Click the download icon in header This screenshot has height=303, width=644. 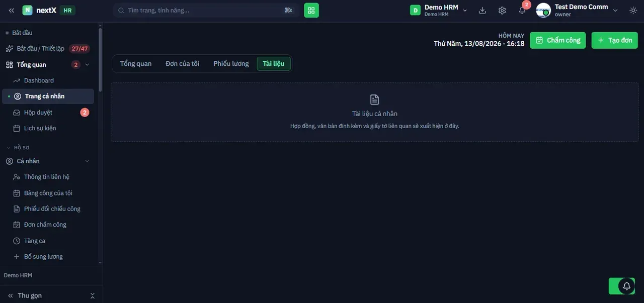click(x=482, y=10)
